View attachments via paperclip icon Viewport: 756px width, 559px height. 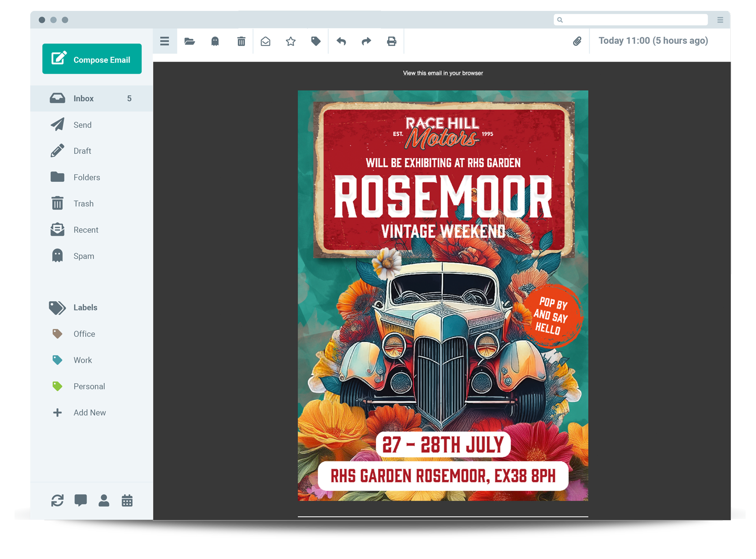577,41
